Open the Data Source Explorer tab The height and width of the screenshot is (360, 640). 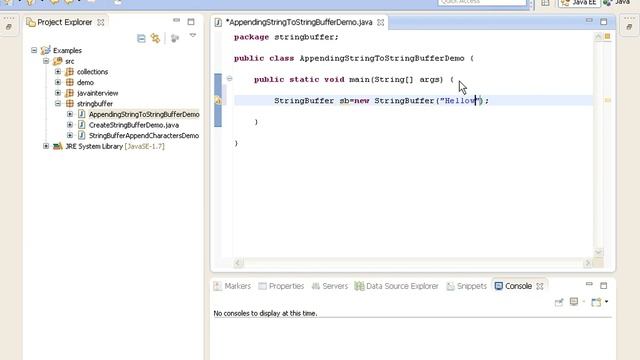click(396, 286)
